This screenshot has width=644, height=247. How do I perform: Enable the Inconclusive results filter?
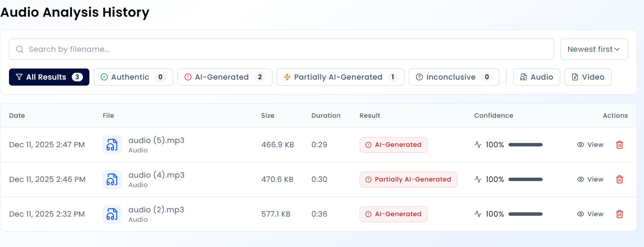454,77
